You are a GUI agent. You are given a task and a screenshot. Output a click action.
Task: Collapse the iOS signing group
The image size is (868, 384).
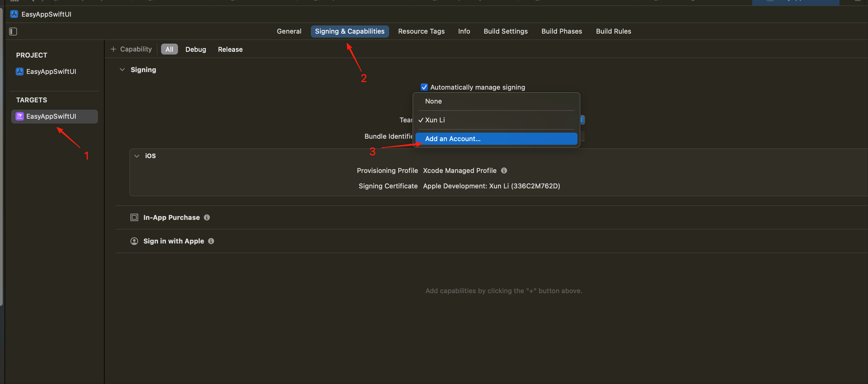click(x=137, y=156)
